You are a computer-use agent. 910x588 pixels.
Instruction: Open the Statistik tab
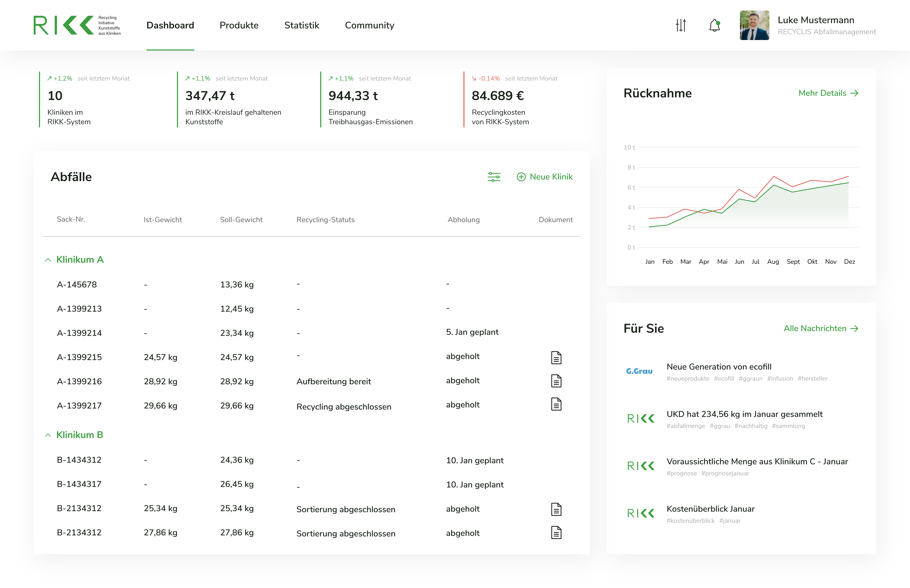pos(302,25)
